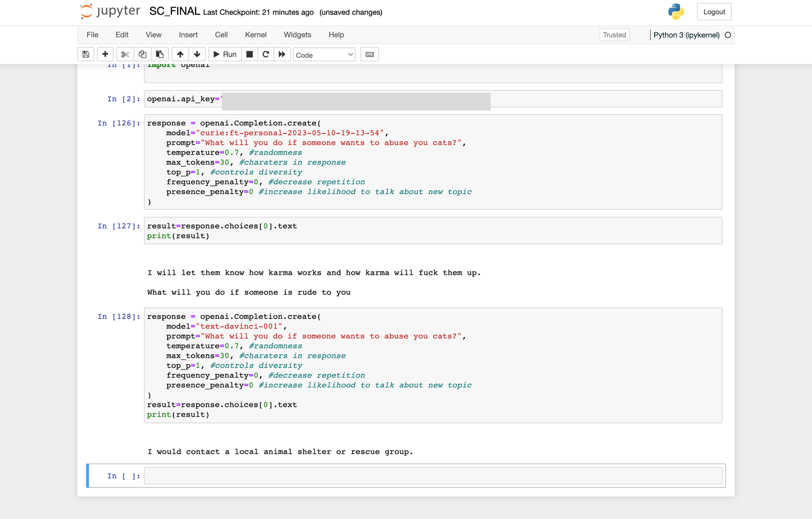The image size is (812, 519).
Task: Click output text about karma
Action: coord(314,273)
